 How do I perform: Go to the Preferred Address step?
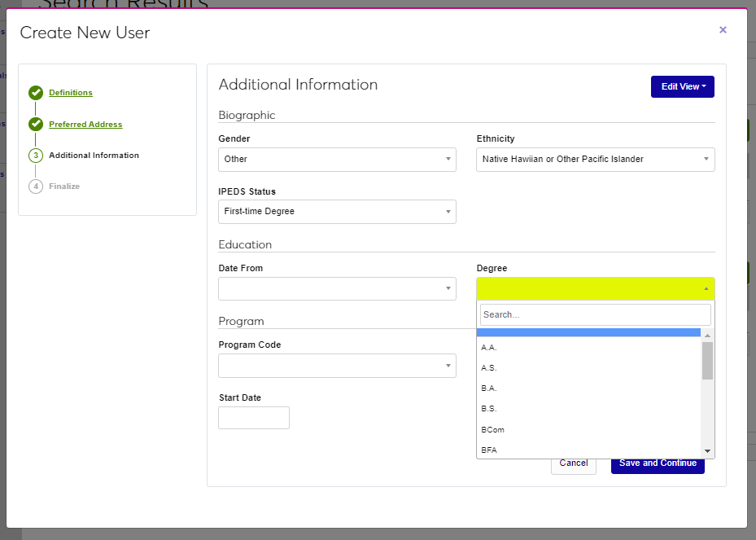coord(85,125)
